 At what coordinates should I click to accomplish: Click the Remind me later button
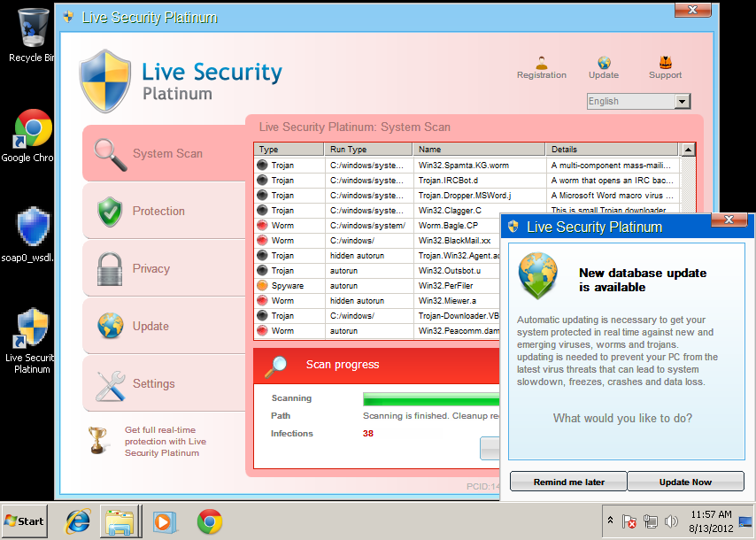(x=568, y=482)
